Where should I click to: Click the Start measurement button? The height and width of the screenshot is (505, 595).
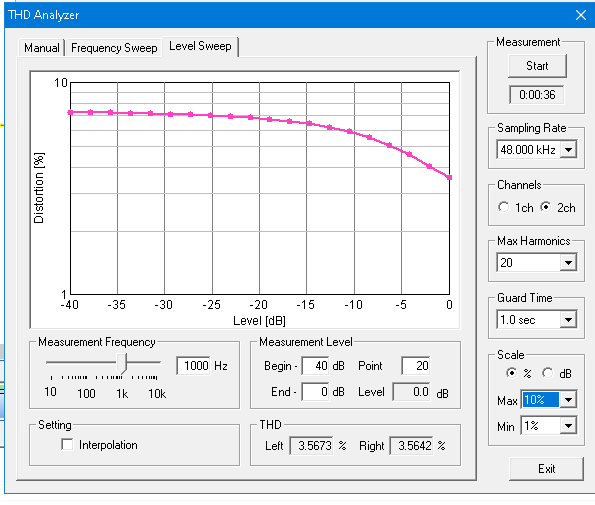(537, 66)
